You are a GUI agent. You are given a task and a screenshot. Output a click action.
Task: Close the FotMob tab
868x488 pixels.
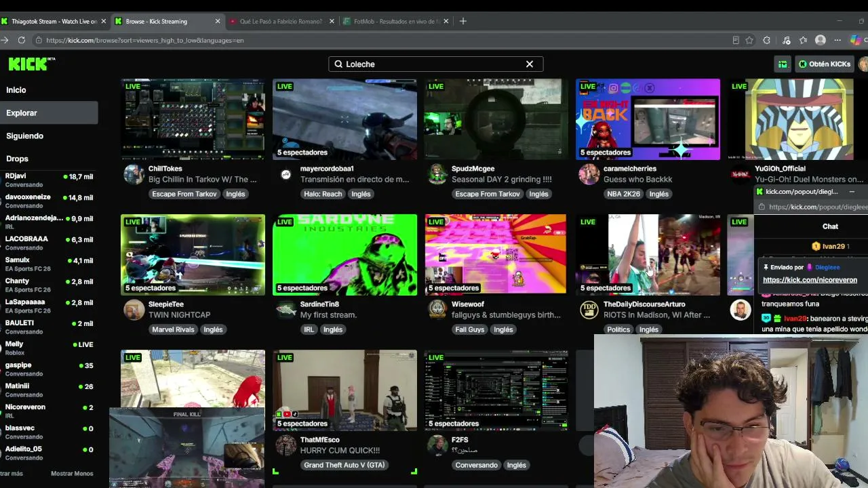click(x=446, y=21)
